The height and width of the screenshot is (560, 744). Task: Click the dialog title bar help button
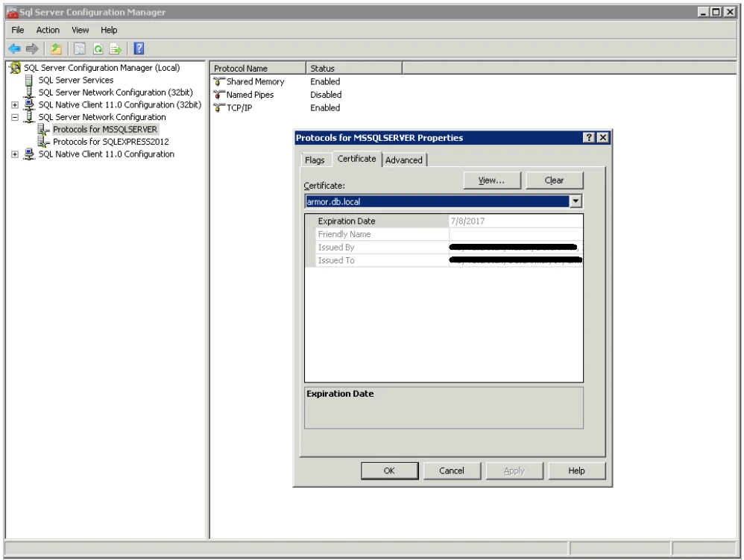[x=589, y=138]
